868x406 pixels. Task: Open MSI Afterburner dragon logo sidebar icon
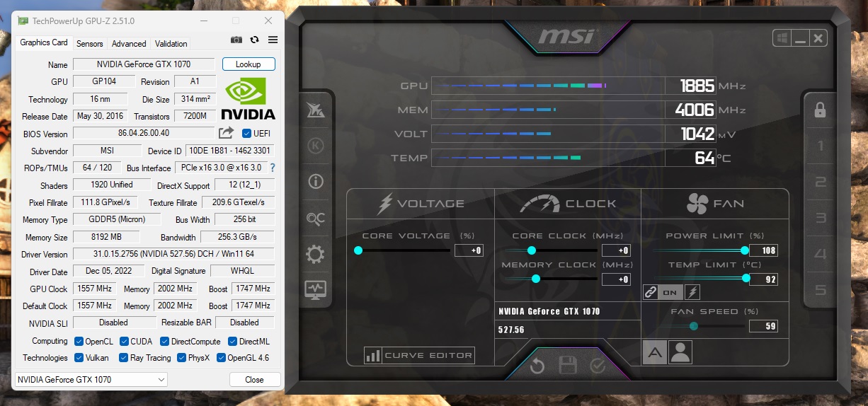[316, 110]
